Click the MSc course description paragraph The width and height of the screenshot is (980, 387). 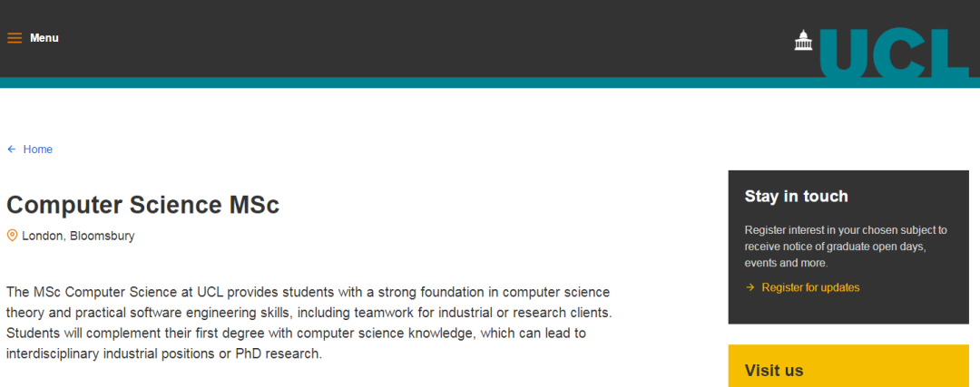309,323
